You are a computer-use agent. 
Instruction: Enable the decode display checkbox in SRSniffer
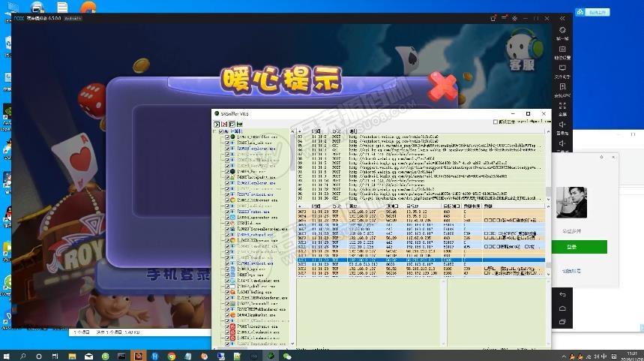pos(496,122)
